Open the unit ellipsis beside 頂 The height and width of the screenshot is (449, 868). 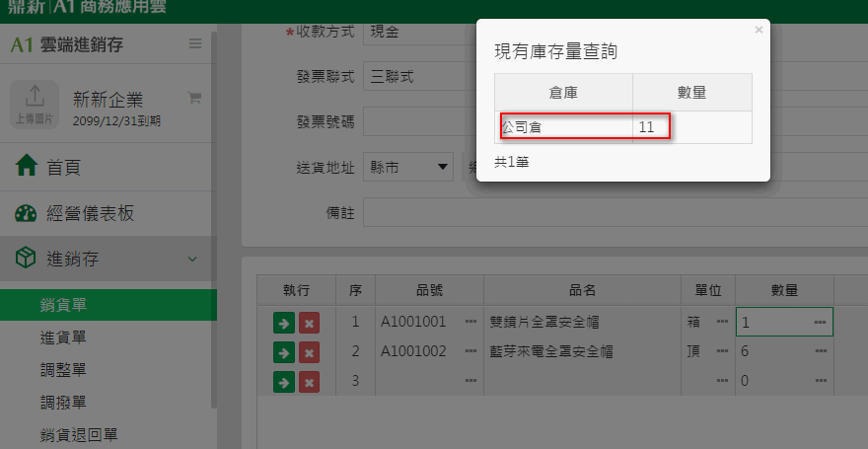click(722, 351)
